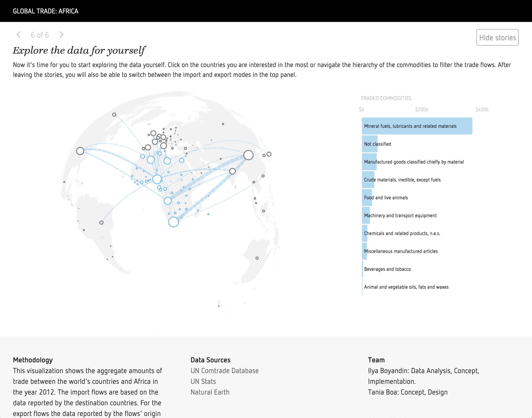
Task: Click the next story chevron arrow
Action: [61, 35]
